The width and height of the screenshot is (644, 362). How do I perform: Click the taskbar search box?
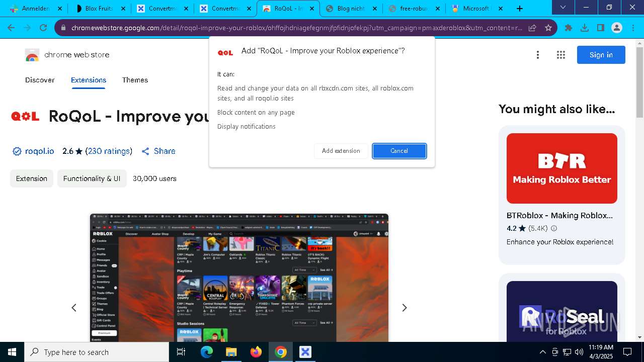[97, 352]
